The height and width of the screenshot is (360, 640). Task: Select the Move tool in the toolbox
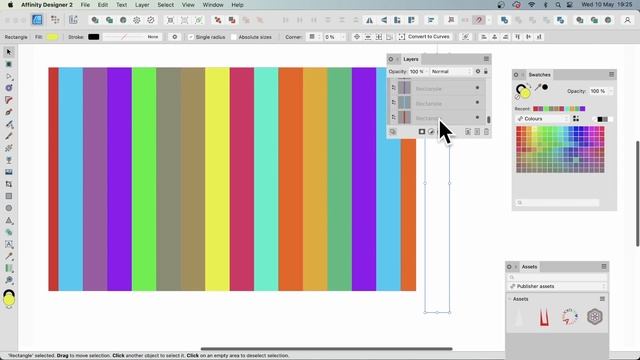coord(9,52)
